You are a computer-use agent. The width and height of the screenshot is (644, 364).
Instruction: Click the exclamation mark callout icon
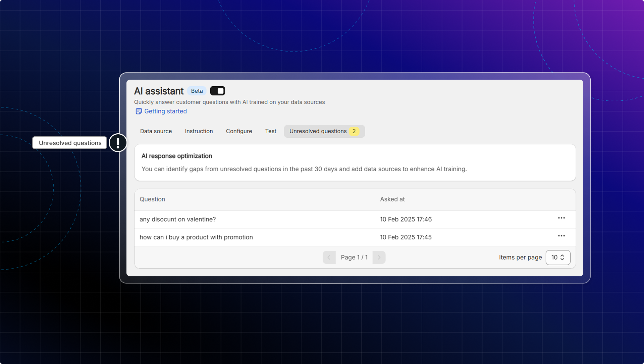point(118,143)
